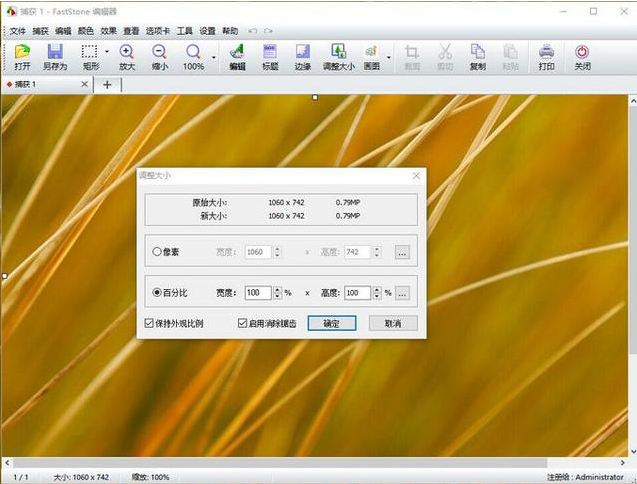Click the red 关闭 power icon

pos(582,57)
